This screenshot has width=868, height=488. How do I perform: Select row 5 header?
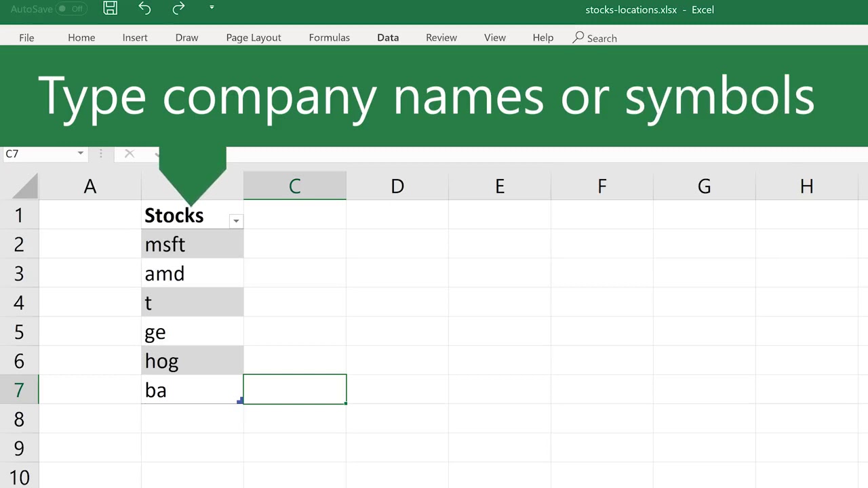click(x=19, y=331)
